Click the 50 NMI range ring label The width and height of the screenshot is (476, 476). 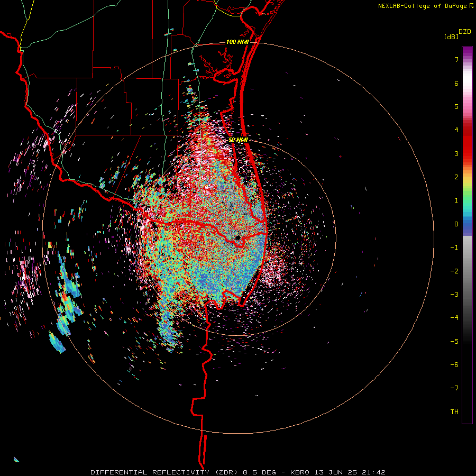pyautogui.click(x=238, y=140)
